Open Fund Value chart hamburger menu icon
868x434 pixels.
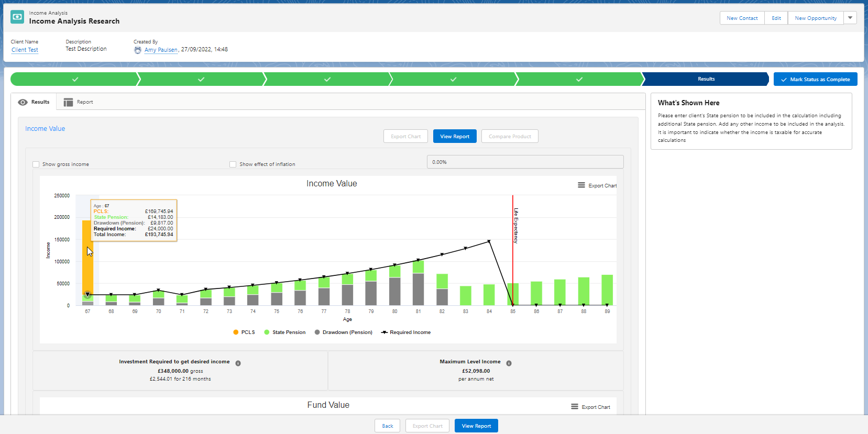575,407
